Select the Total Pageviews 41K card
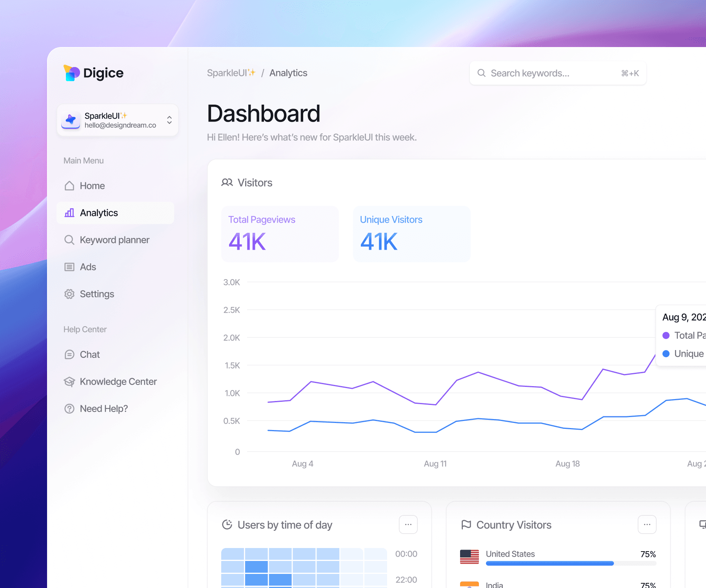 (280, 234)
